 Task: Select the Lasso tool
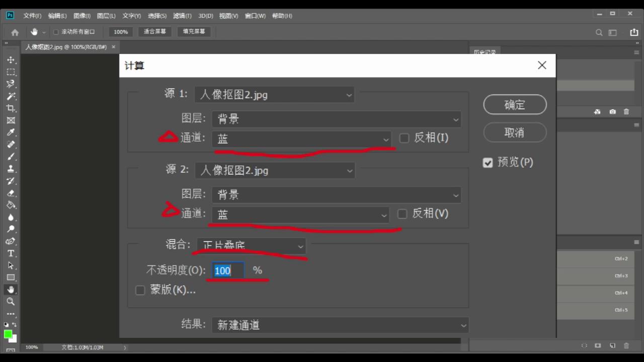pyautogui.click(x=11, y=84)
